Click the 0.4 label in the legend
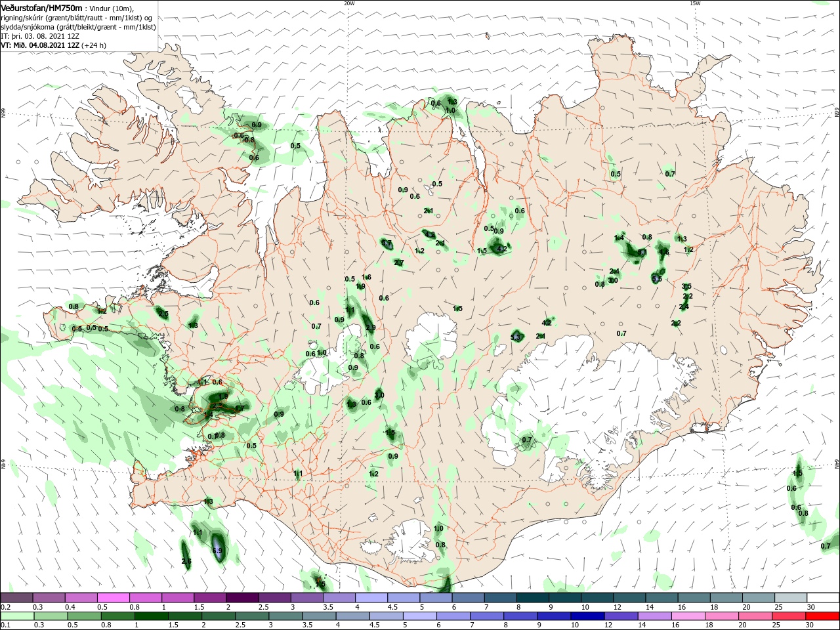This screenshot has height=630, width=840. [70, 607]
